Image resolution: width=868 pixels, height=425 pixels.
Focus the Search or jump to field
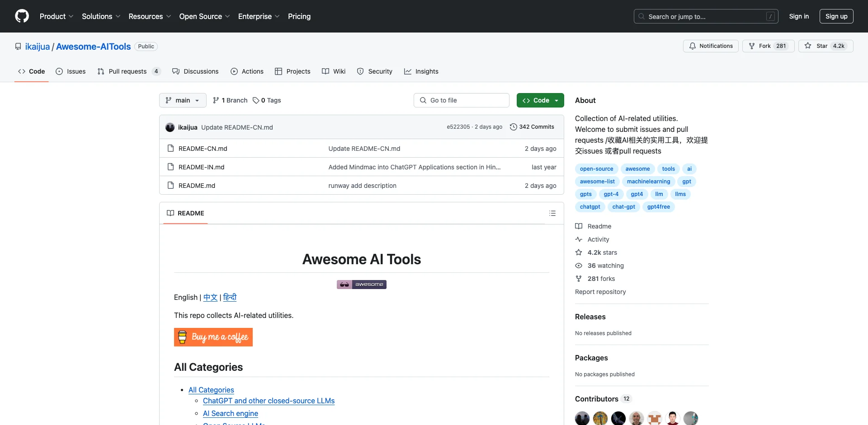[706, 16]
